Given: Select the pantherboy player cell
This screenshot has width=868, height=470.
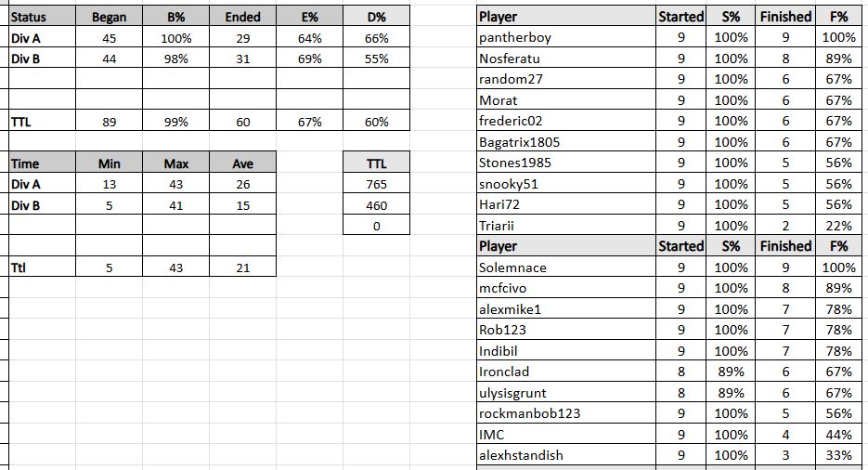Looking at the screenshot, I should 564,37.
